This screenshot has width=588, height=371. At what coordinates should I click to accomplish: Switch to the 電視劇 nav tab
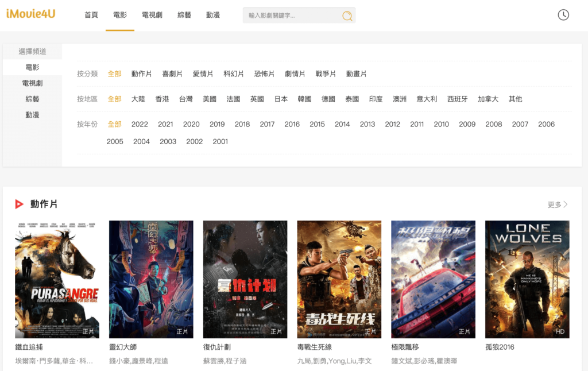click(152, 15)
